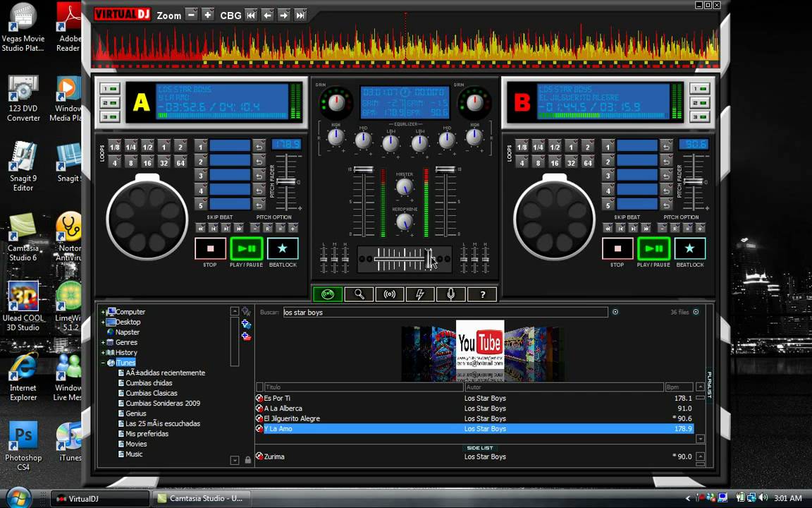Screen dimensions: 812x508
Task: Activate Beatlock on deck B
Action: 690,249
